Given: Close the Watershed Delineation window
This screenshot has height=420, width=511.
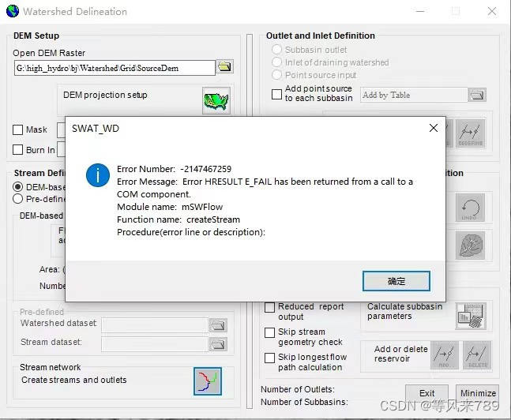Looking at the screenshot, I should point(492,11).
